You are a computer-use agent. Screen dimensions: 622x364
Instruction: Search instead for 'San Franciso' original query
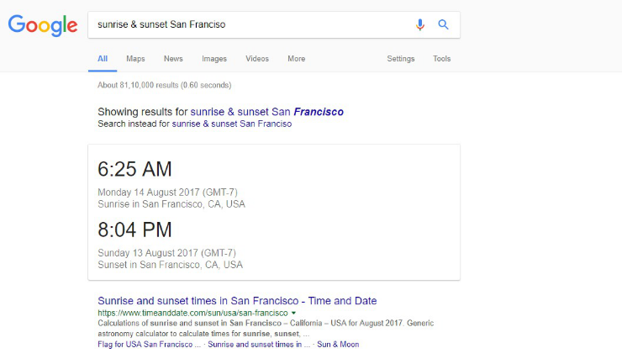tap(232, 124)
